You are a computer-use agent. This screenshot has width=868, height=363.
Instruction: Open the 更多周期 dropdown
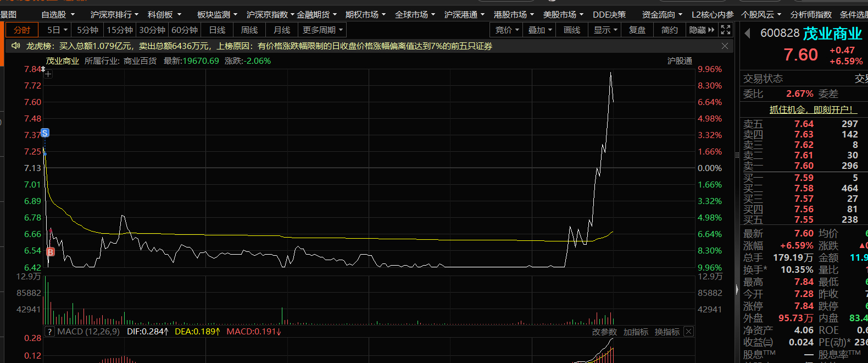point(322,30)
